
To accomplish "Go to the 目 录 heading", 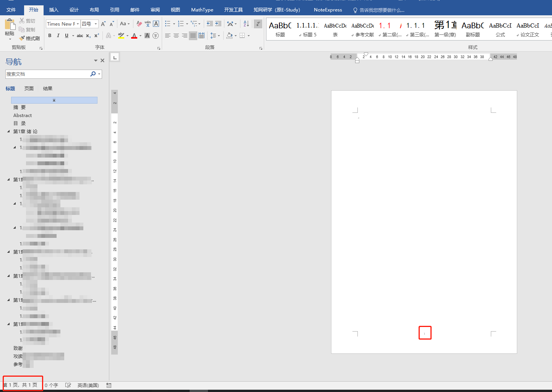I will 19,124.
